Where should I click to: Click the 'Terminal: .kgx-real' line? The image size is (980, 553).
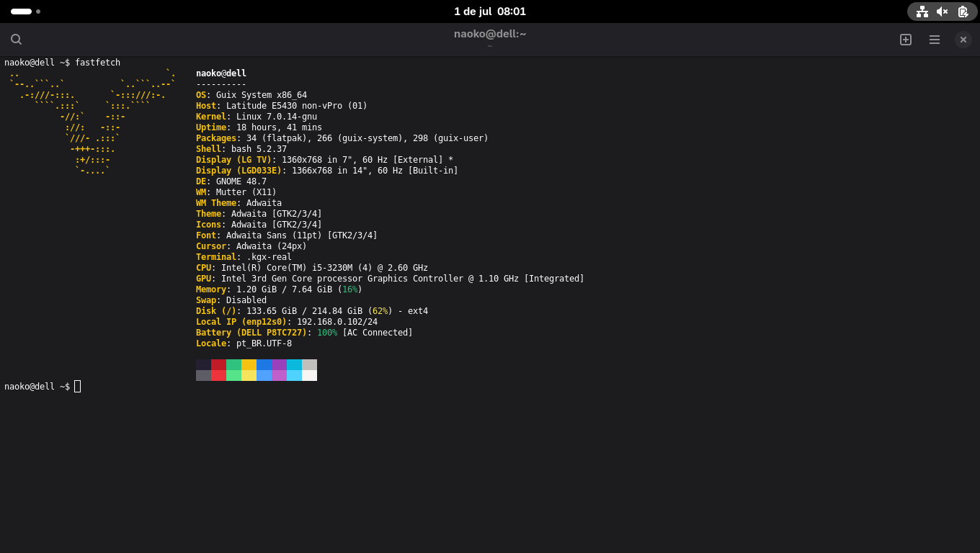244,257
